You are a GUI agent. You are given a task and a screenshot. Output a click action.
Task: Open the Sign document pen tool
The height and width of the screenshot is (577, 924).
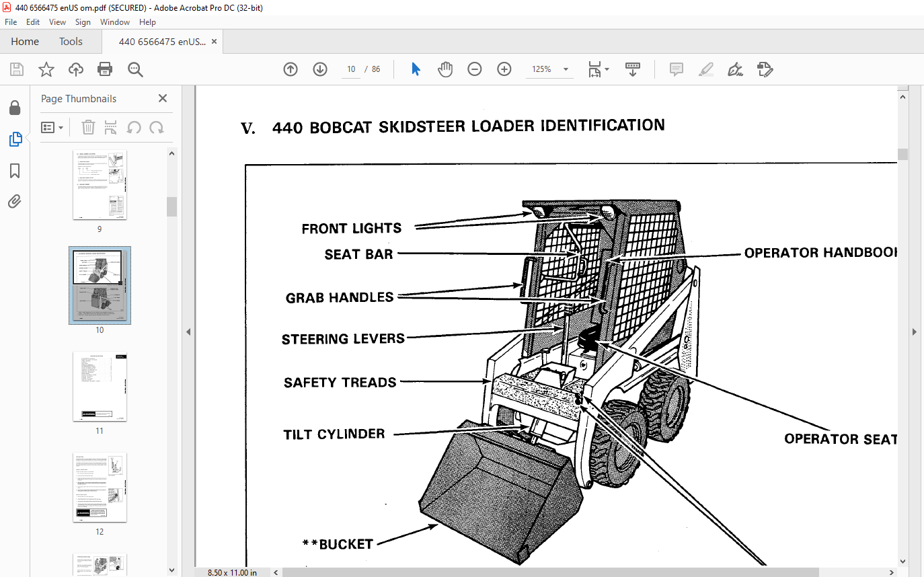click(x=735, y=69)
